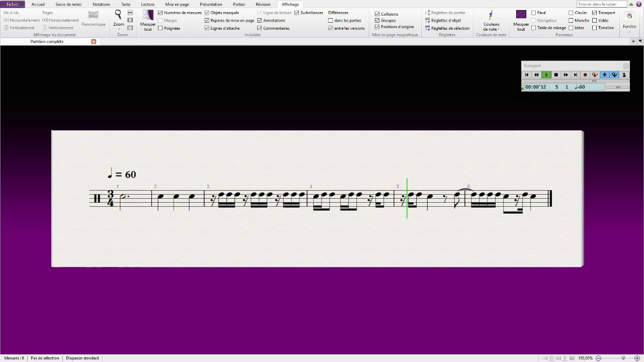This screenshot has height=362, width=644.
Task: Click Réglettes de sélection ruler option
Action: click(447, 28)
